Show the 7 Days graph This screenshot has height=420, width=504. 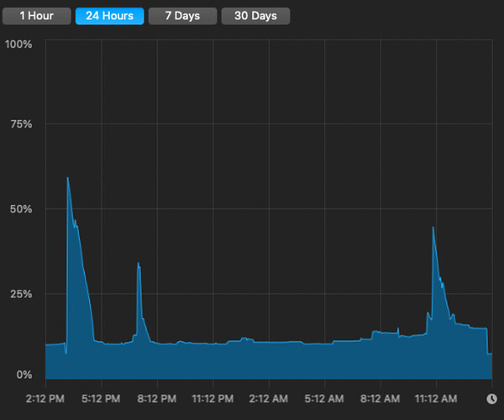[x=182, y=16]
